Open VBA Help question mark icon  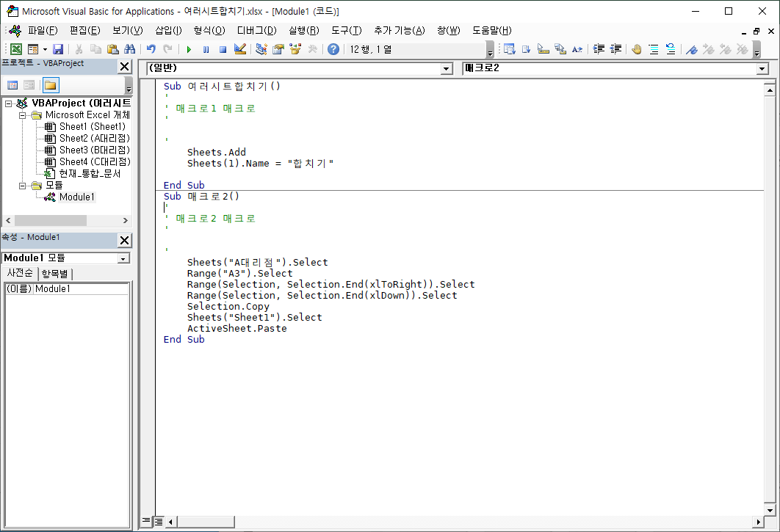(x=333, y=49)
